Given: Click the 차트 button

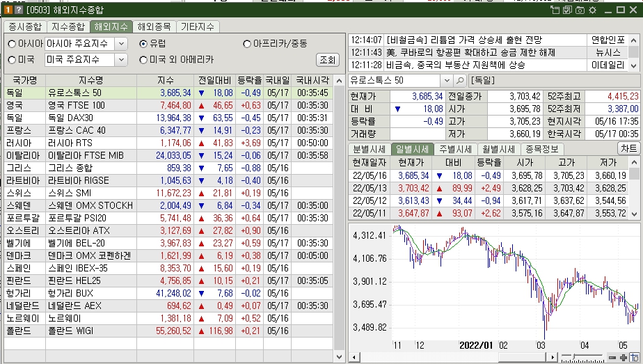Looking at the screenshot, I should [x=628, y=148].
